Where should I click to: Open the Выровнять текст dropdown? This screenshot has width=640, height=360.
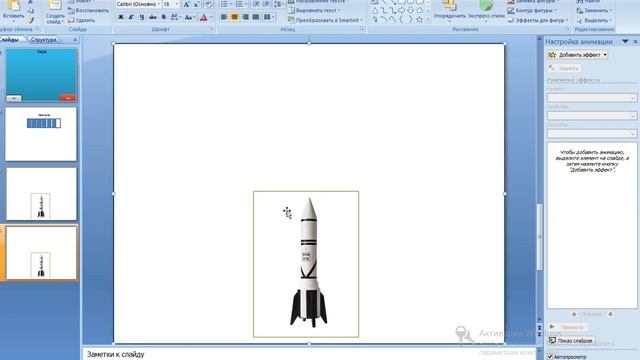point(314,10)
